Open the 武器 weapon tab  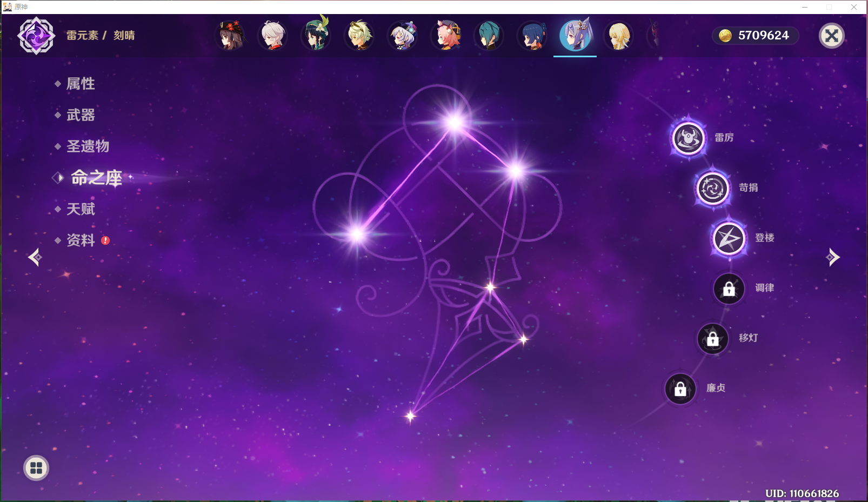tap(81, 115)
